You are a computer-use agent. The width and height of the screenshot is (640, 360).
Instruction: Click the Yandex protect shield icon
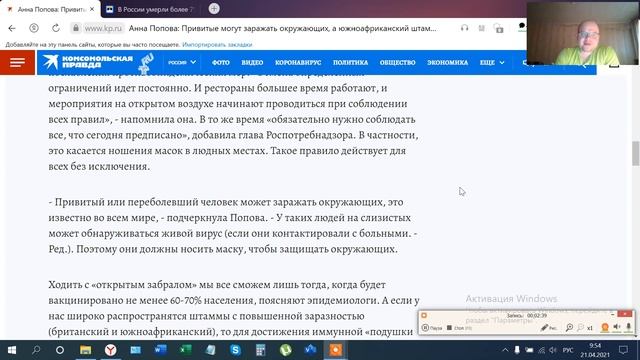[x=34, y=28]
